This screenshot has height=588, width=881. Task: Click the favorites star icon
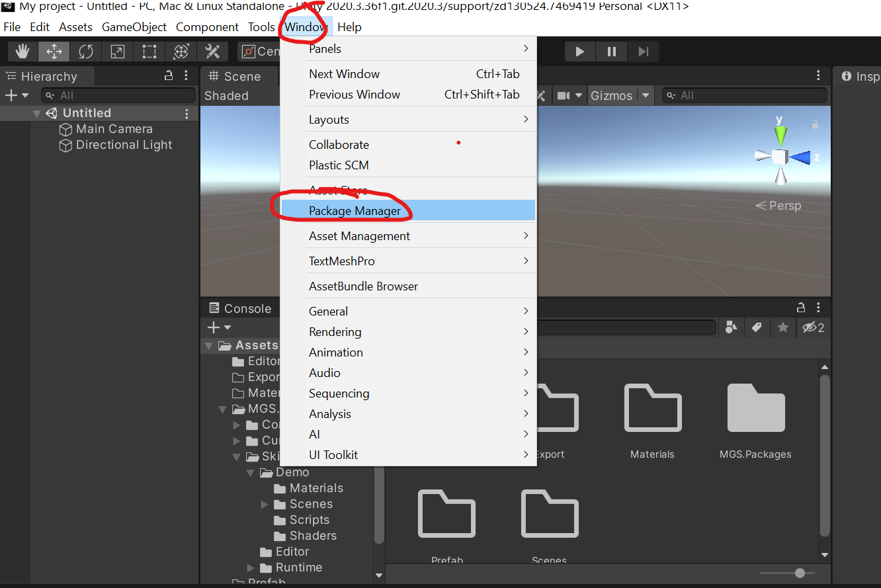click(783, 327)
